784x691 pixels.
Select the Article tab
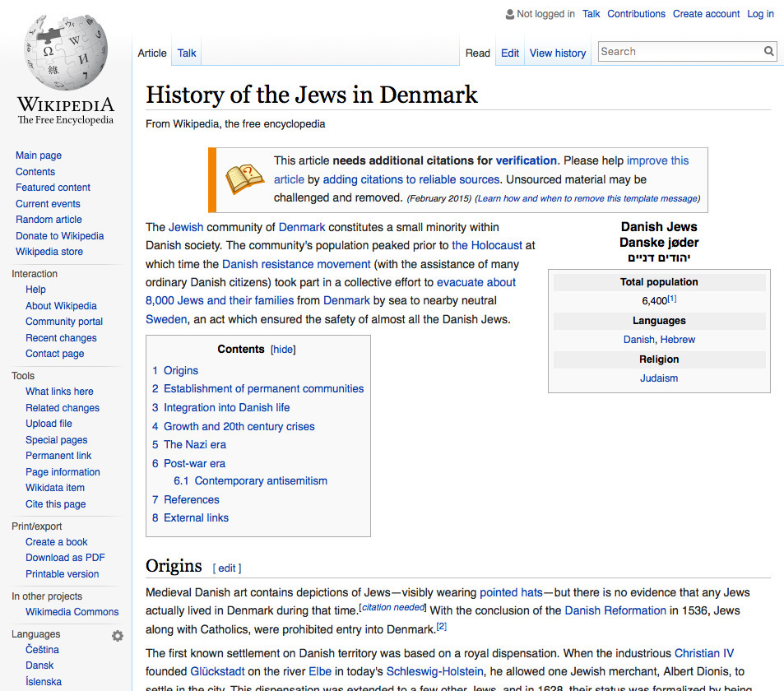(152, 52)
